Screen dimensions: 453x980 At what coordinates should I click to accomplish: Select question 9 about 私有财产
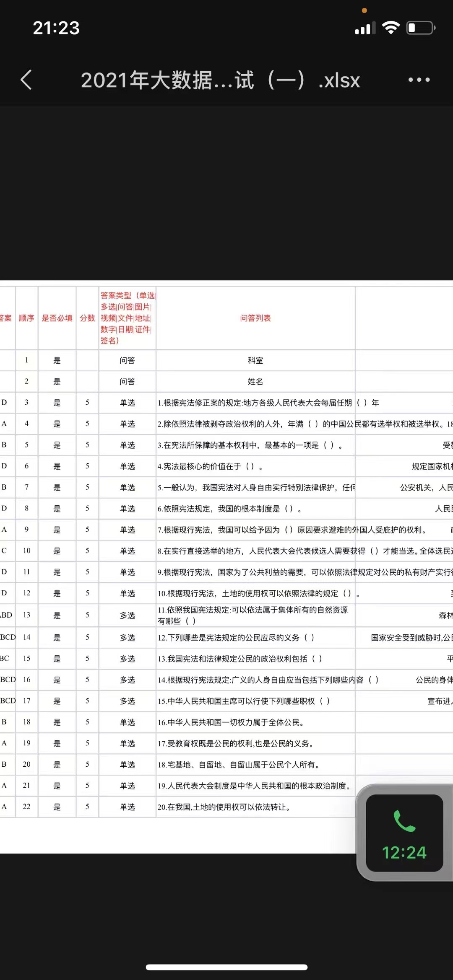255,572
